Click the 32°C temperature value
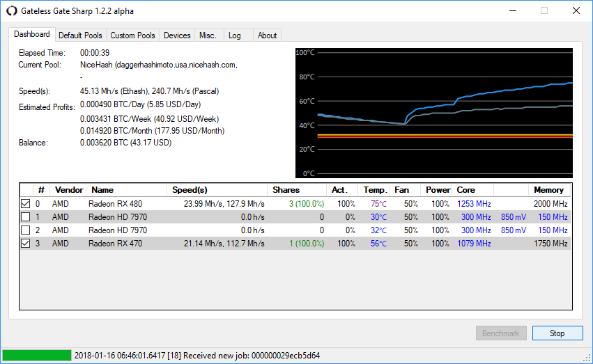 (x=378, y=230)
